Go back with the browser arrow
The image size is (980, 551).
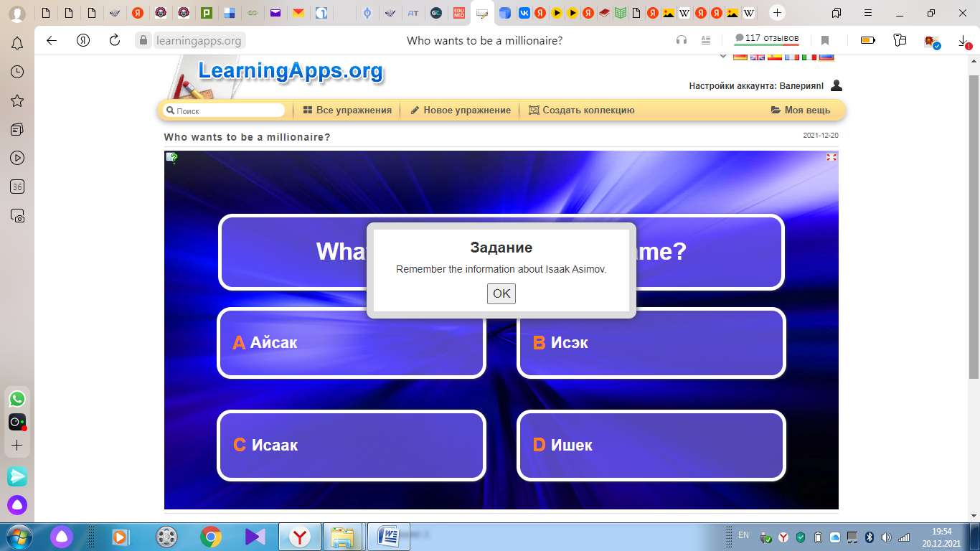pyautogui.click(x=52, y=41)
